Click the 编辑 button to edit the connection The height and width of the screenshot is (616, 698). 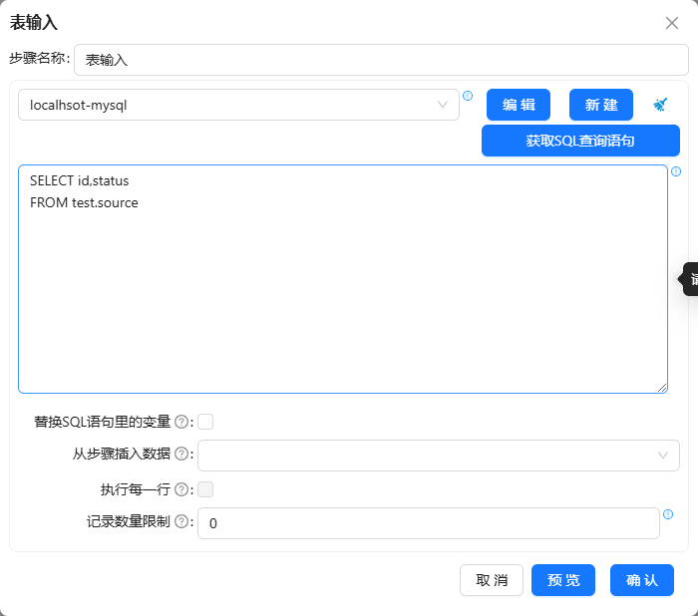point(519,105)
